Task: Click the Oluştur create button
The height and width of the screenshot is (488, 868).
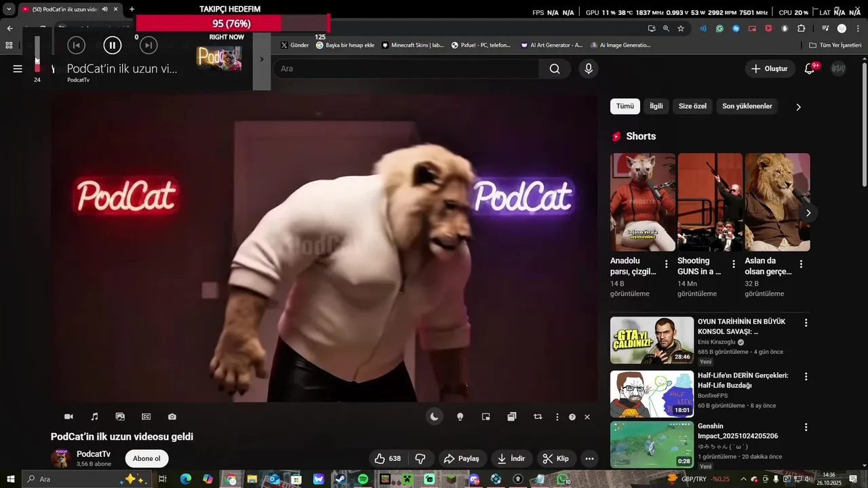Action: [x=769, y=68]
